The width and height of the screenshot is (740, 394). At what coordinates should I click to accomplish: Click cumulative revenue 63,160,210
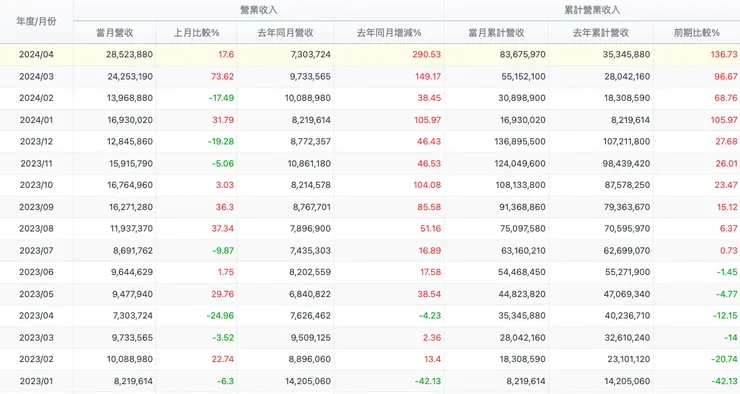click(523, 251)
